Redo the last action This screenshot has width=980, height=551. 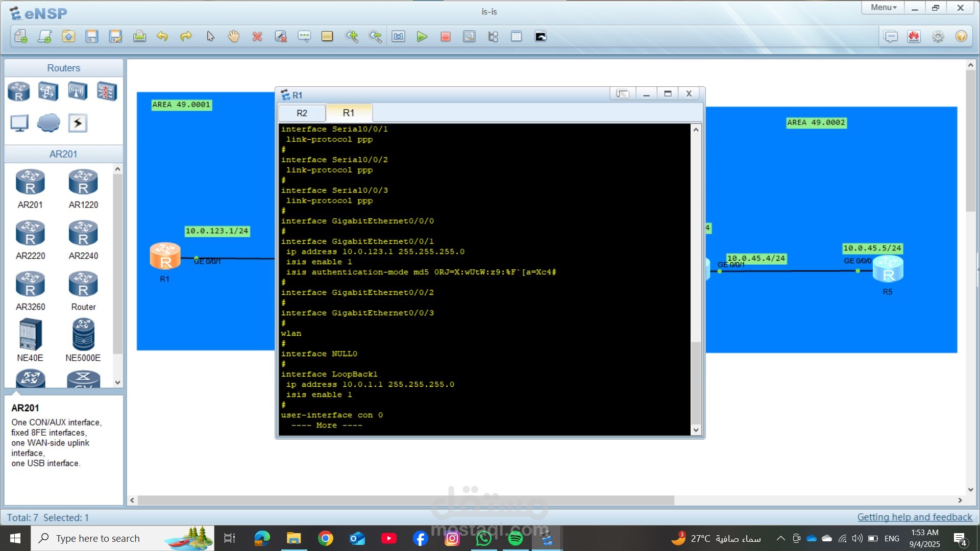click(x=186, y=36)
